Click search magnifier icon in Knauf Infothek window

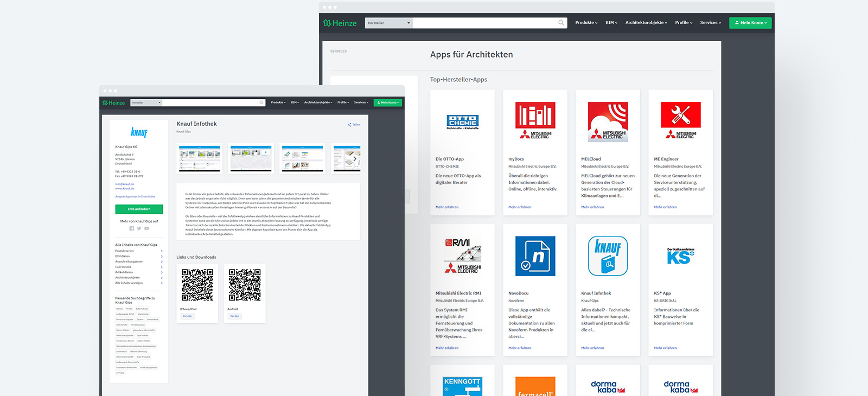pyautogui.click(x=261, y=103)
